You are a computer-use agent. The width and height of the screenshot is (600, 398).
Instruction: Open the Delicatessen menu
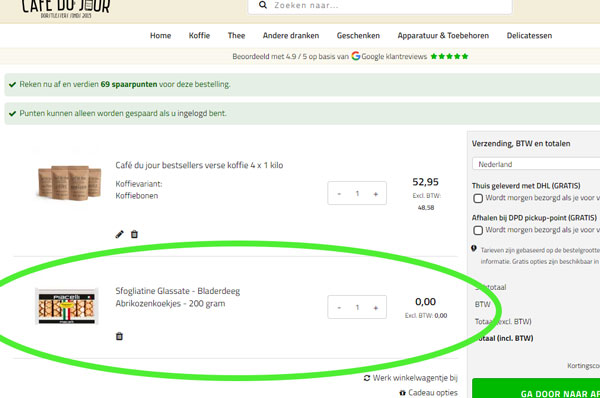coord(529,36)
